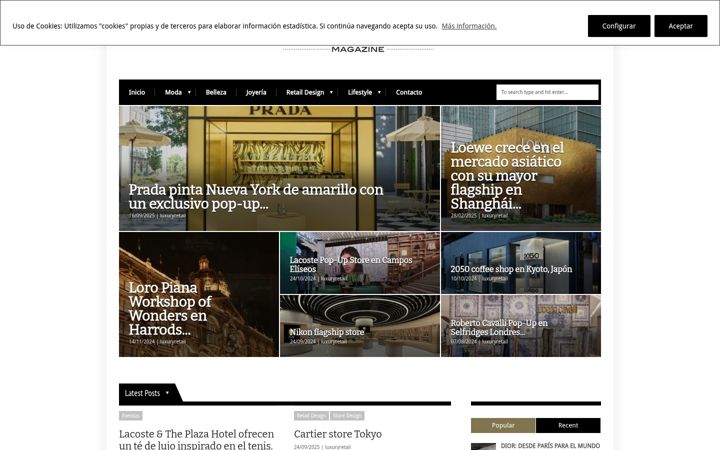Go to Inicio in the navigation bar

coord(137,92)
